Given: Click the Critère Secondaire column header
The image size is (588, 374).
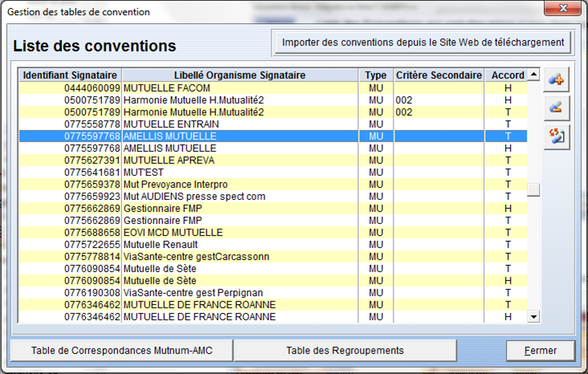Looking at the screenshot, I should click(x=439, y=75).
